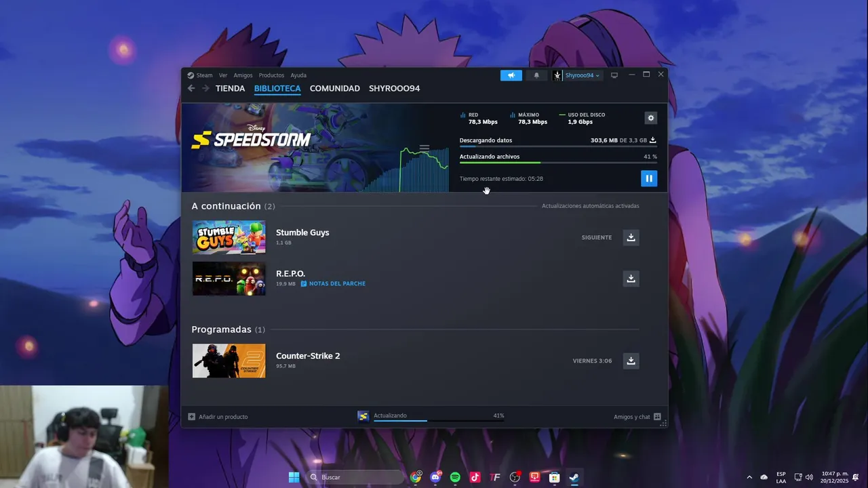Click the Programadas heading

[221, 329]
